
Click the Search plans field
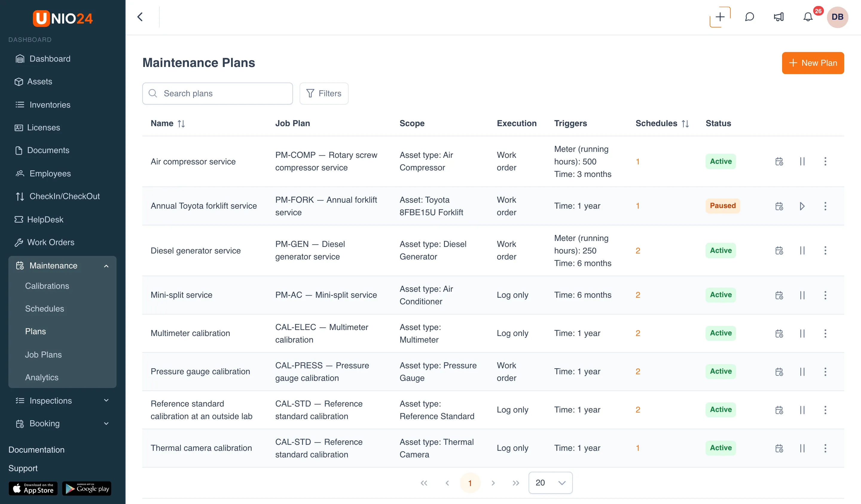217,93
